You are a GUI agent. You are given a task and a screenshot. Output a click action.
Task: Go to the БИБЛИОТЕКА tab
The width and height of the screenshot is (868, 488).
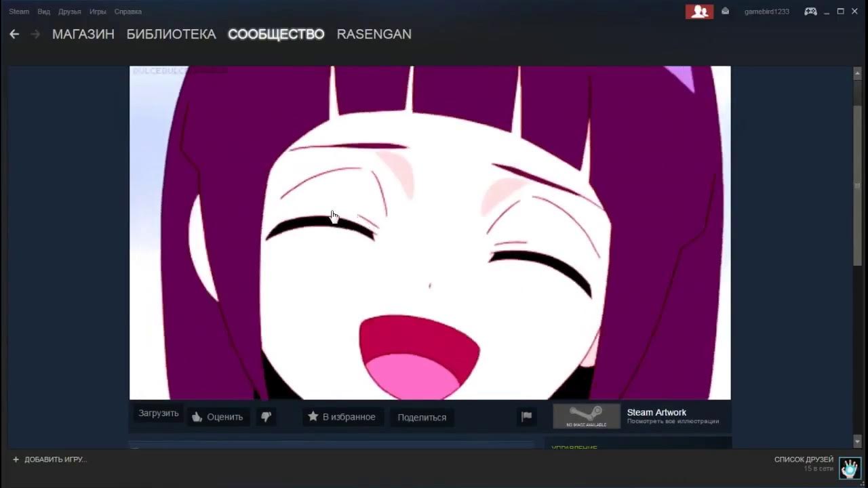(x=172, y=34)
